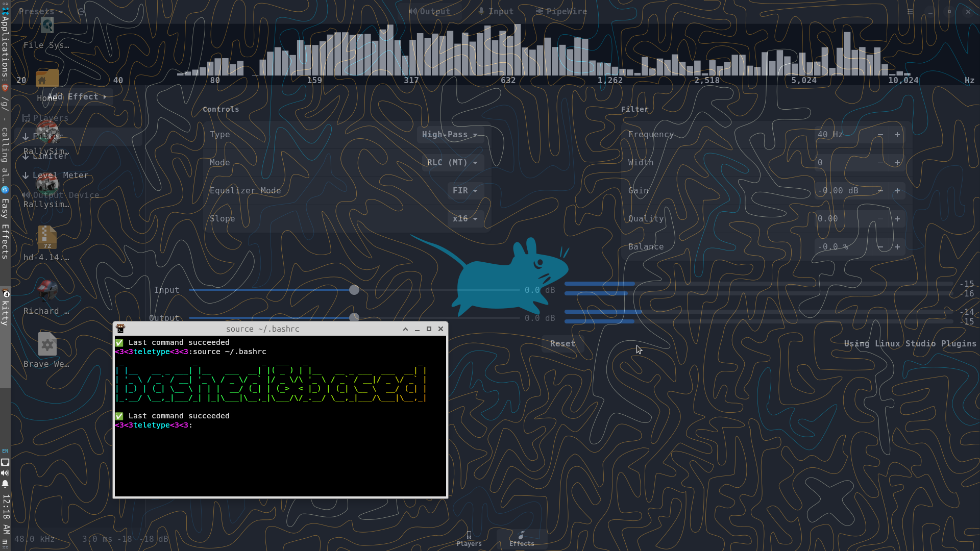Image resolution: width=980 pixels, height=551 pixels.
Task: Click the hd-4.14 7z archive desktop icon
Action: pos(47,238)
